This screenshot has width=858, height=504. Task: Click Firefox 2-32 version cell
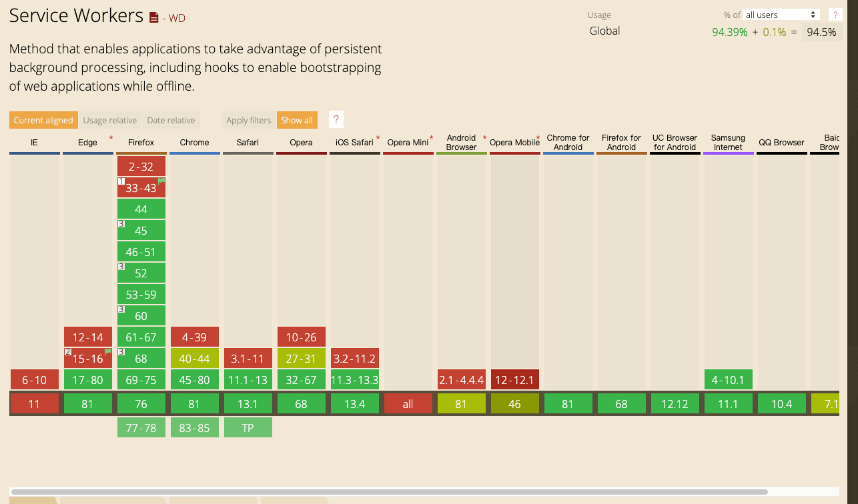141,167
